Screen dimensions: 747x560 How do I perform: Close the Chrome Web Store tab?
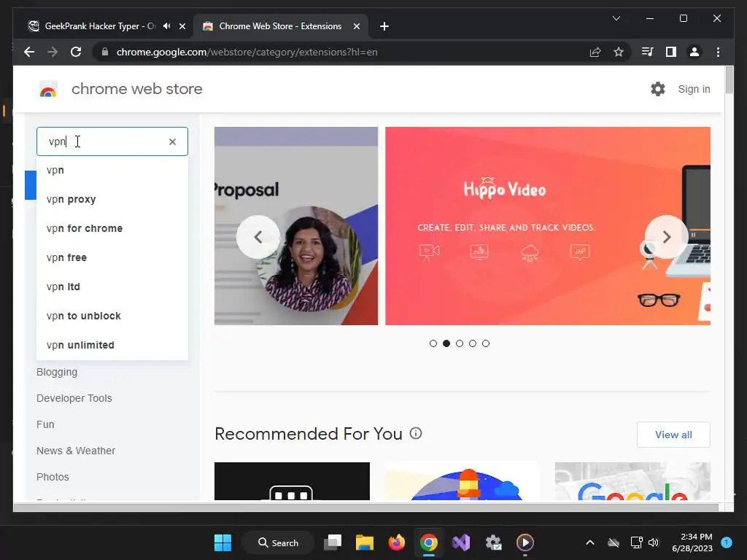[x=356, y=26]
